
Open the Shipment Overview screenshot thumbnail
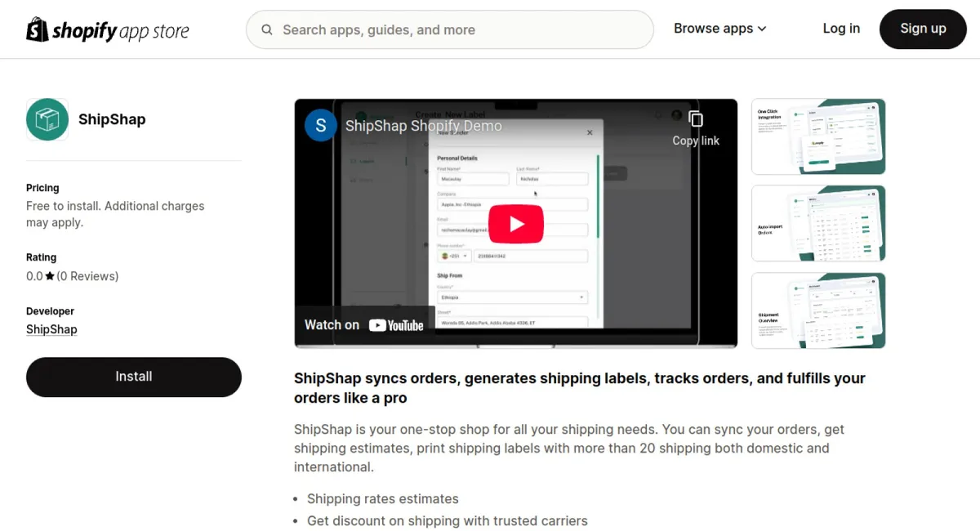click(818, 310)
